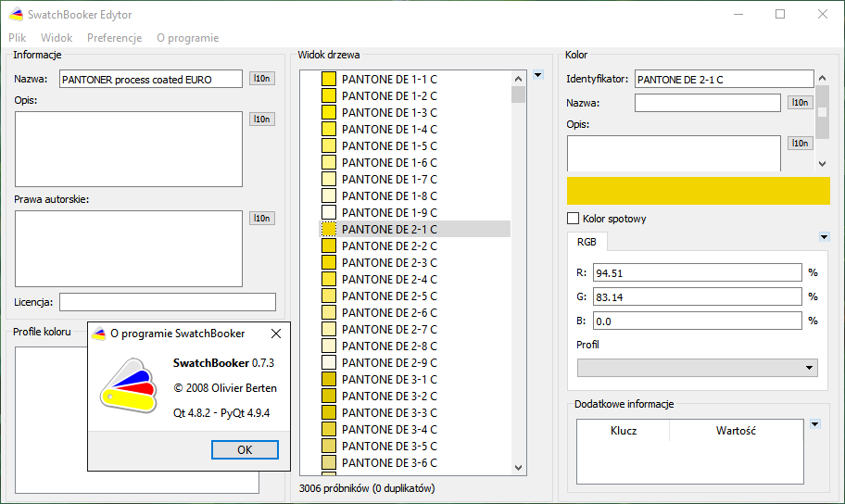Click the PANTONE DE 1-4 C swatch icon
Screen dimensions: 845x504
(329, 130)
